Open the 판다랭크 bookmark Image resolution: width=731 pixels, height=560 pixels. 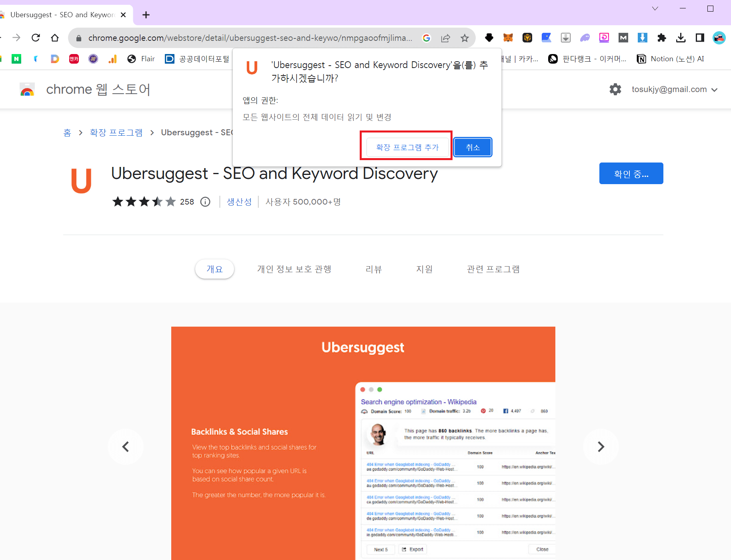[x=587, y=59]
